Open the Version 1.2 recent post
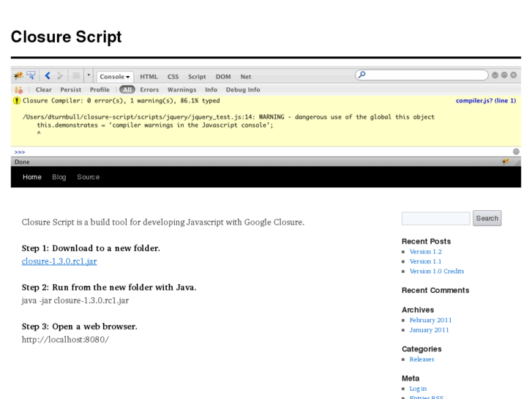Viewport: 532px width, 399px height. (x=425, y=252)
